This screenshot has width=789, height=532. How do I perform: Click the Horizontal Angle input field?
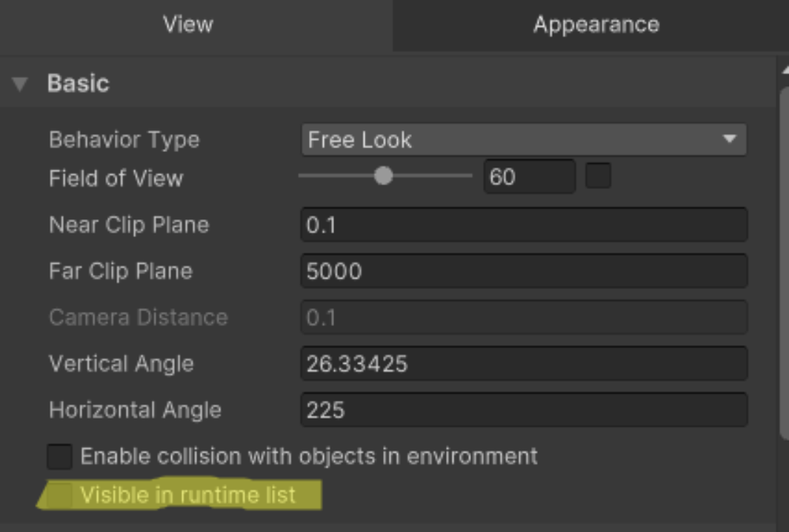coord(523,410)
